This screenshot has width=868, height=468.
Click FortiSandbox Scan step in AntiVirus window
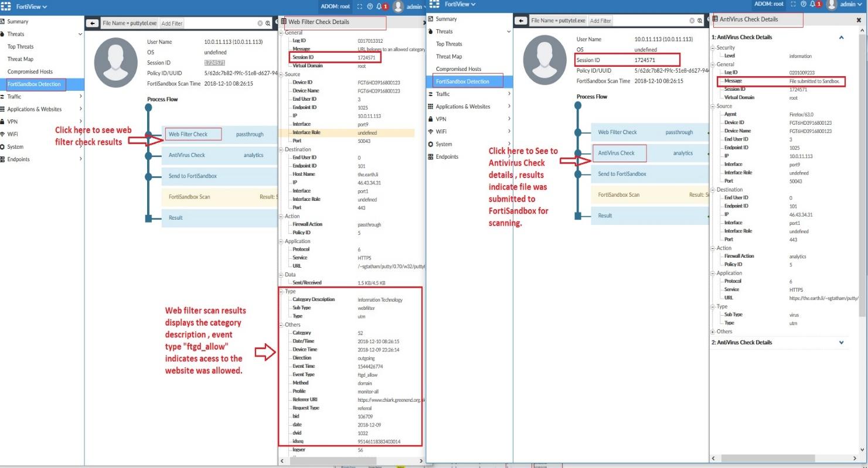coord(619,195)
